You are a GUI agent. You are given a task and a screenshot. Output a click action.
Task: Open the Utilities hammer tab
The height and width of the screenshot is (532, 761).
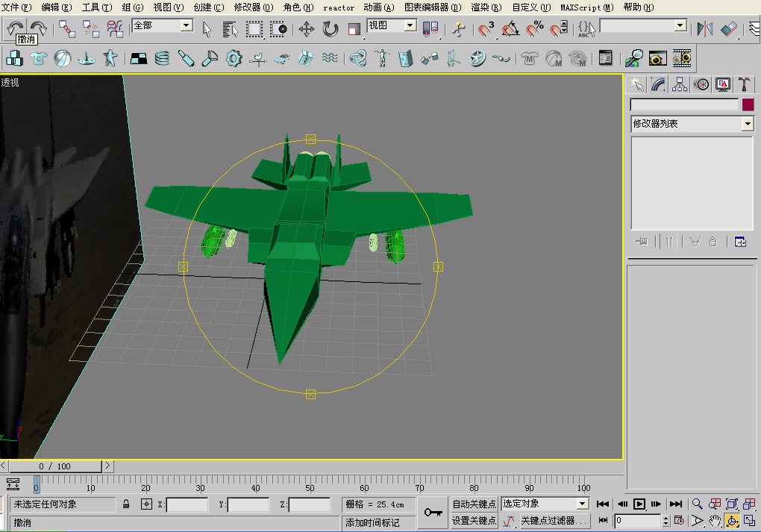tap(744, 85)
